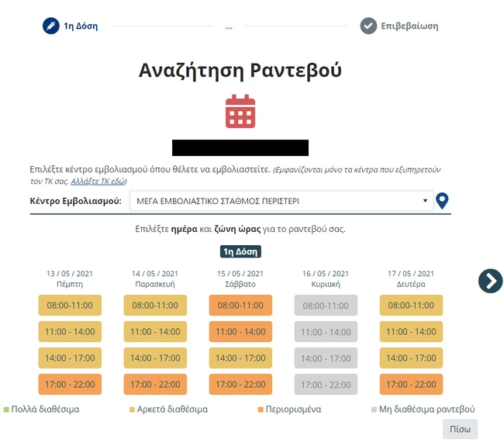Click unavailable 08:00-11:00 slot on Κυριακή
The width and height of the screenshot is (504, 446).
pos(326,306)
